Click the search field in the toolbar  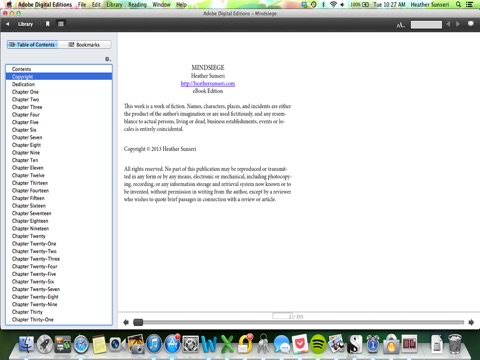click(x=426, y=25)
